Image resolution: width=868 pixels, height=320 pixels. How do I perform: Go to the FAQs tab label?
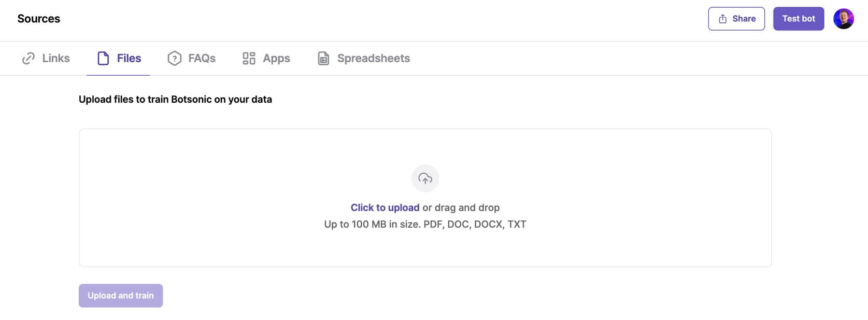(x=202, y=59)
